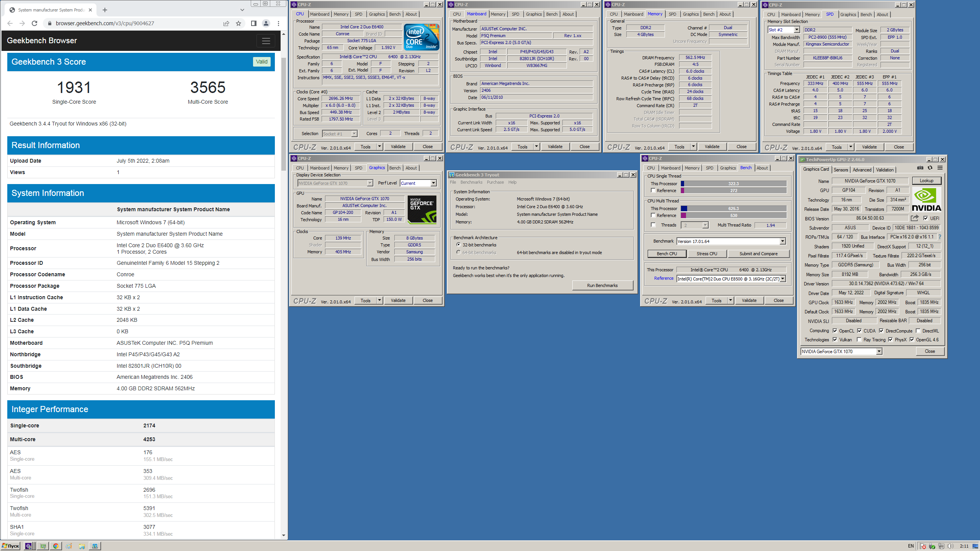Click the BIOS export share icon in GPU-Z
The image size is (980, 551).
click(915, 218)
